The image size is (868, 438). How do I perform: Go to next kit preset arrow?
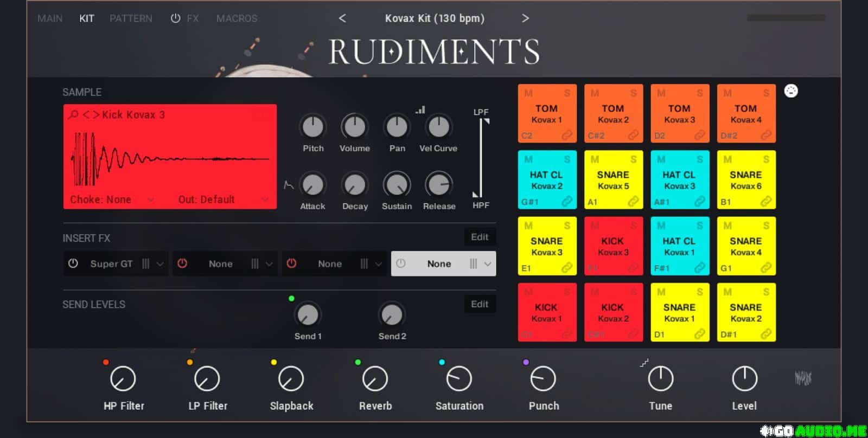(x=525, y=18)
